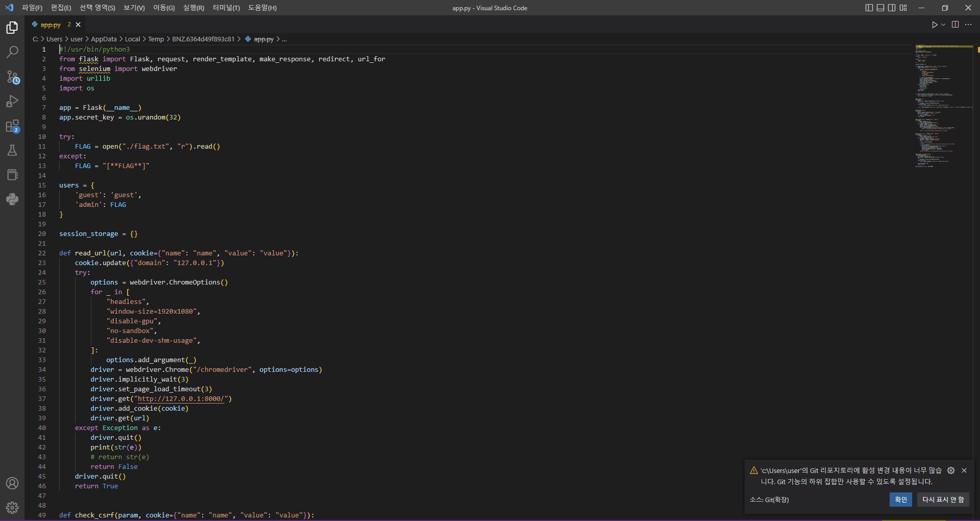Click 확인 button in Git notification
The width and height of the screenshot is (980, 521).
[900, 500]
